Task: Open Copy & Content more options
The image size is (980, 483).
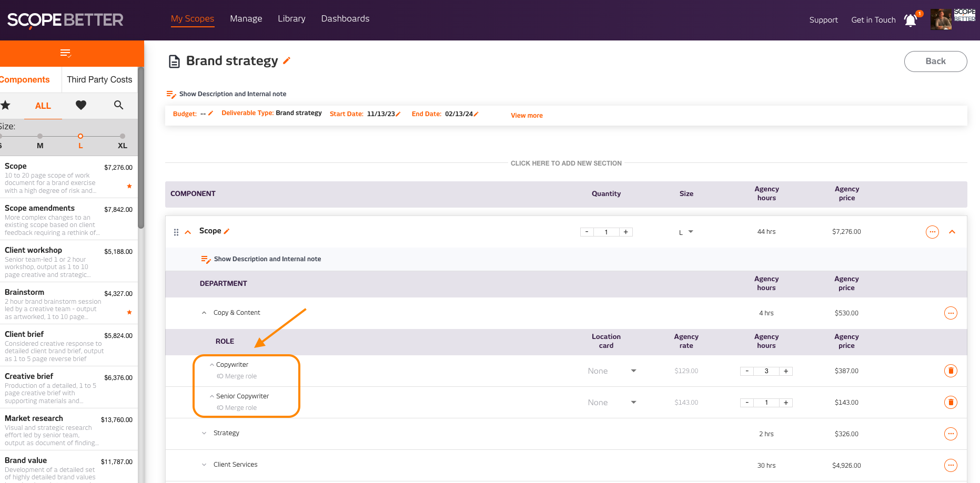Action: (x=951, y=313)
